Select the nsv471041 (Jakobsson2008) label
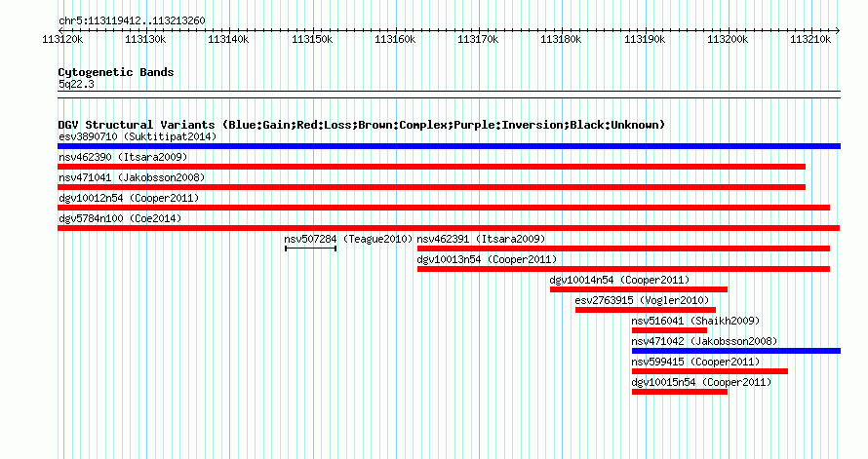 (132, 177)
